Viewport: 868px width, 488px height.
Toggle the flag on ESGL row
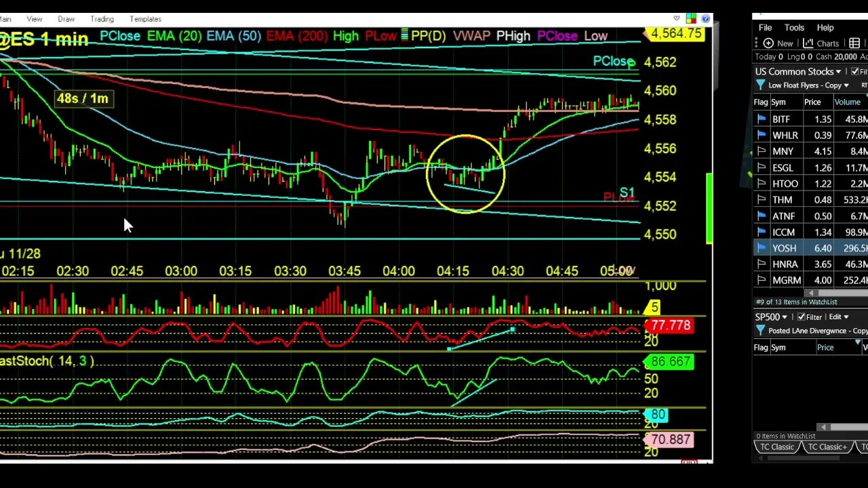[x=761, y=167]
